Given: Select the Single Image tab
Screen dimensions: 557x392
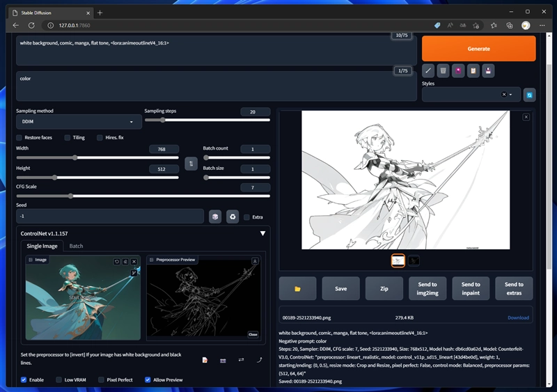Looking at the screenshot, I should (42, 246).
